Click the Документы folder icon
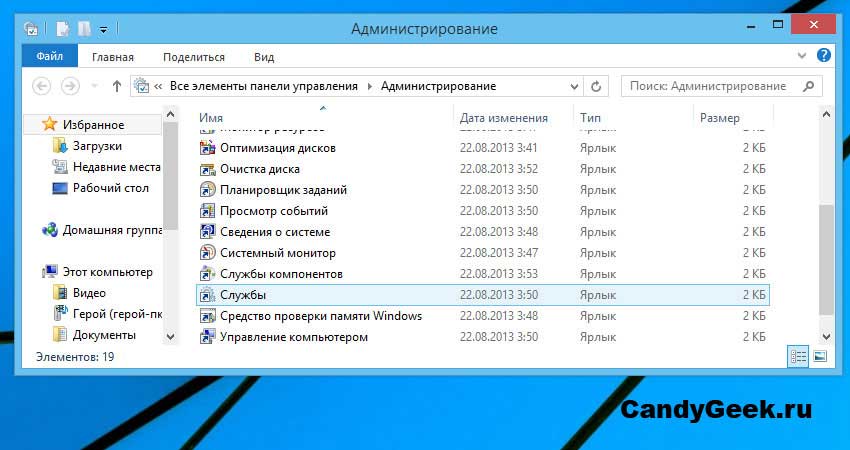The width and height of the screenshot is (850, 450). [60, 335]
